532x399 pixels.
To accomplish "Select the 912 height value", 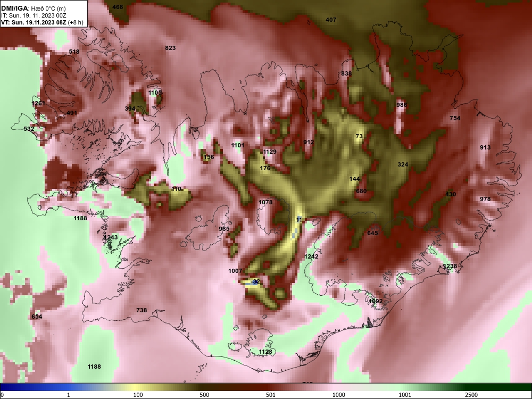I will [309, 142].
